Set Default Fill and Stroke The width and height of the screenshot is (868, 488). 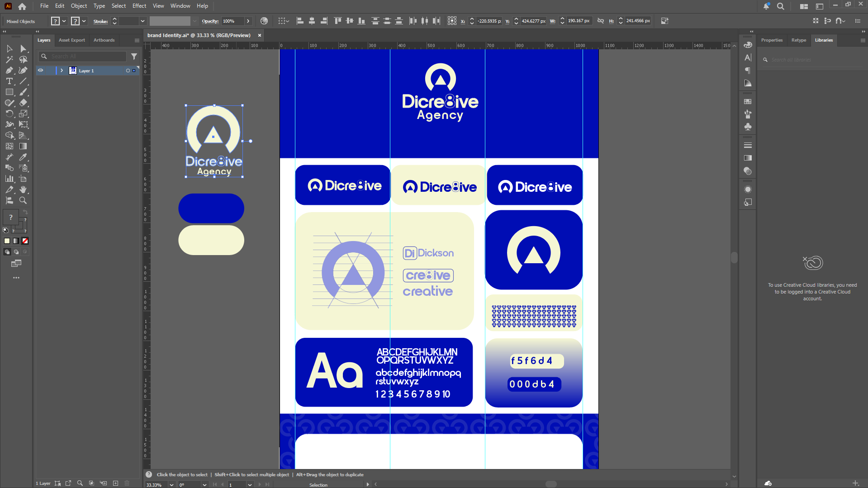[5, 230]
